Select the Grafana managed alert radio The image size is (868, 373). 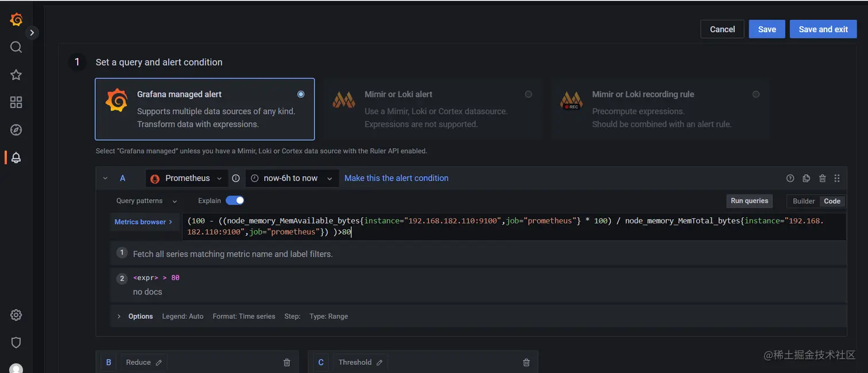(301, 94)
